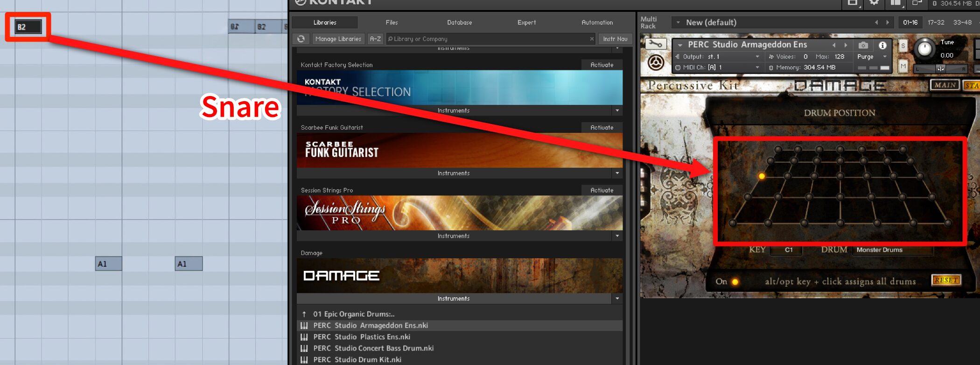
Task: Load previous instrument in PERC Studio header
Action: pos(834,45)
